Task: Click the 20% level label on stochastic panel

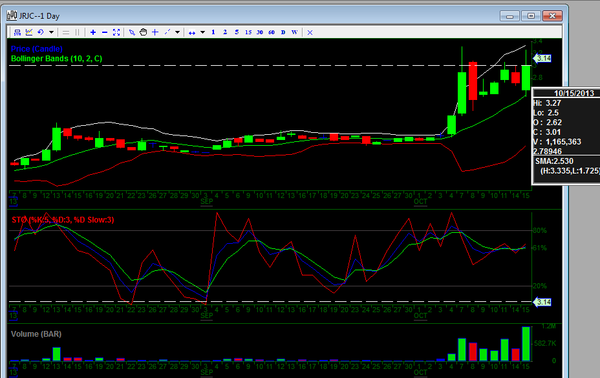Action: coord(539,286)
